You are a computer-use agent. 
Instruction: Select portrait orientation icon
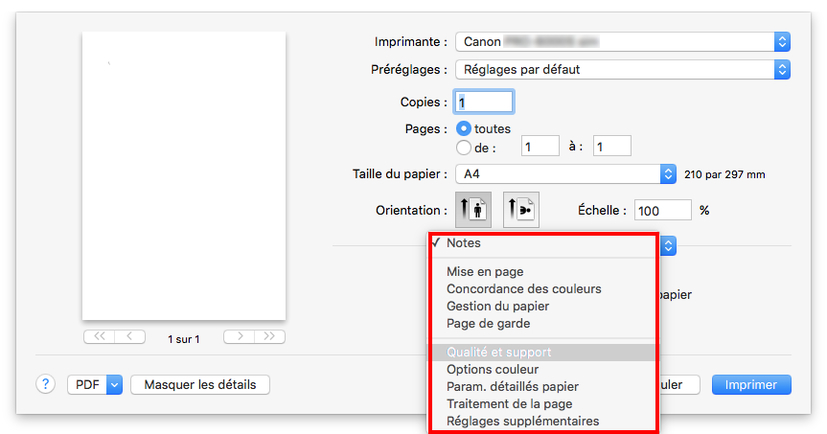click(x=472, y=211)
